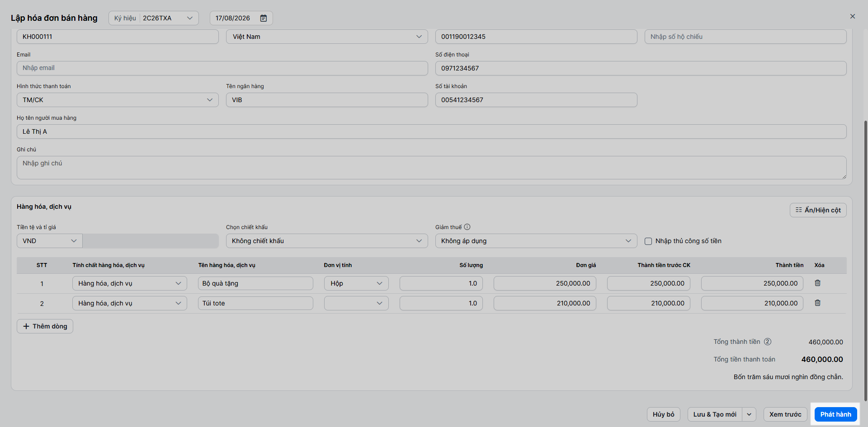Image resolution: width=868 pixels, height=427 pixels.
Task: Expand the Không chiết khấu discount dropdown
Action: (x=327, y=241)
